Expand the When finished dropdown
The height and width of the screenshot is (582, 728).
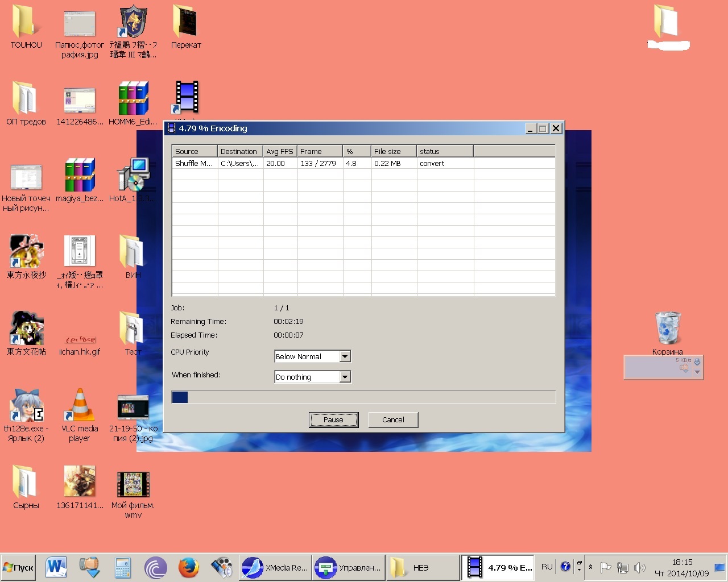tap(345, 377)
